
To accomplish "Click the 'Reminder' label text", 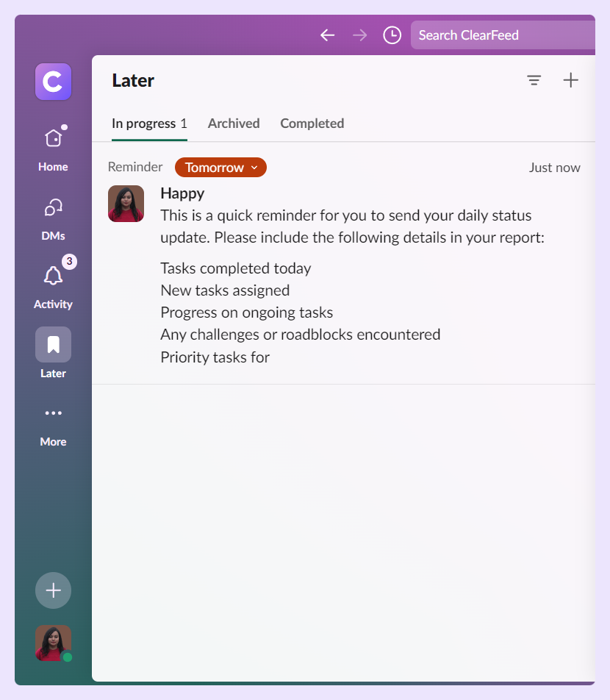I will coord(135,167).
